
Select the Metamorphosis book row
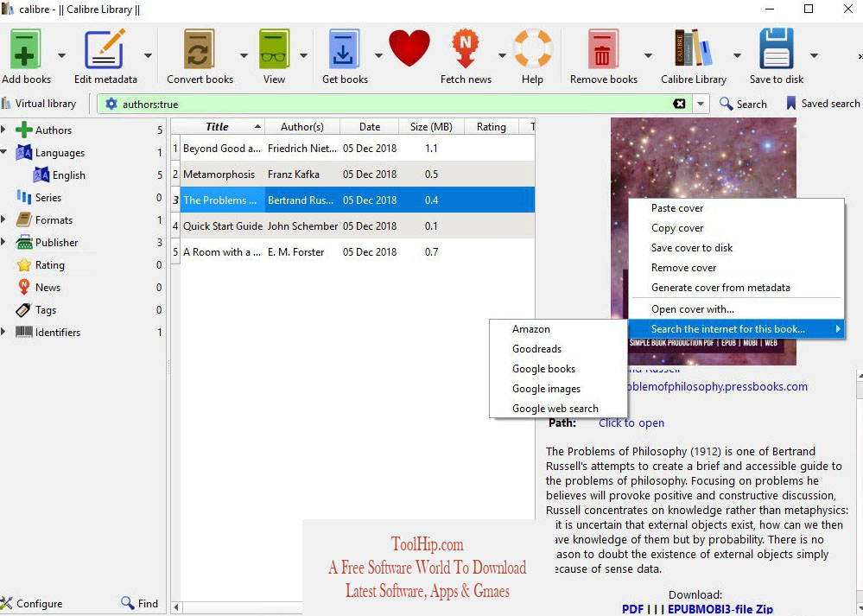click(352, 175)
